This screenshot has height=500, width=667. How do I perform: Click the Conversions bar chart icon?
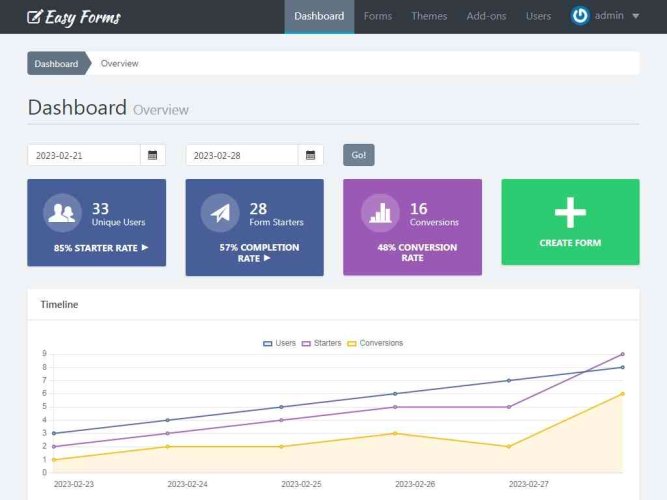coord(379,212)
